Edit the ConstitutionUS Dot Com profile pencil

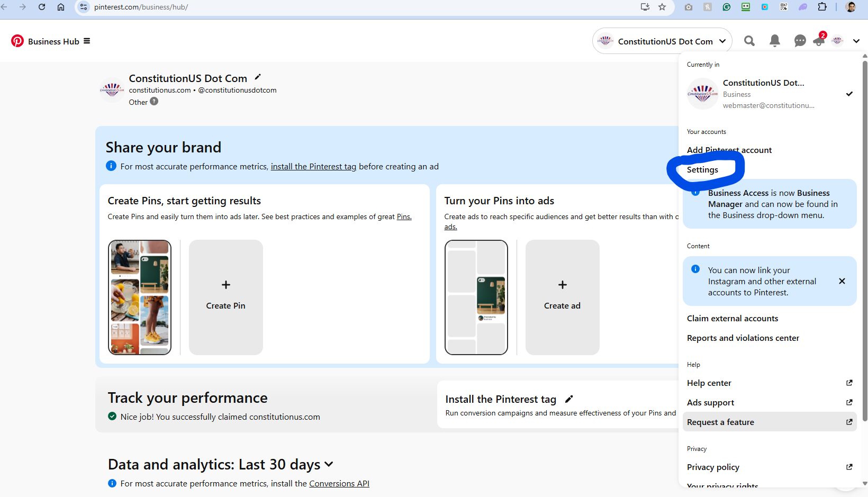[x=258, y=77]
